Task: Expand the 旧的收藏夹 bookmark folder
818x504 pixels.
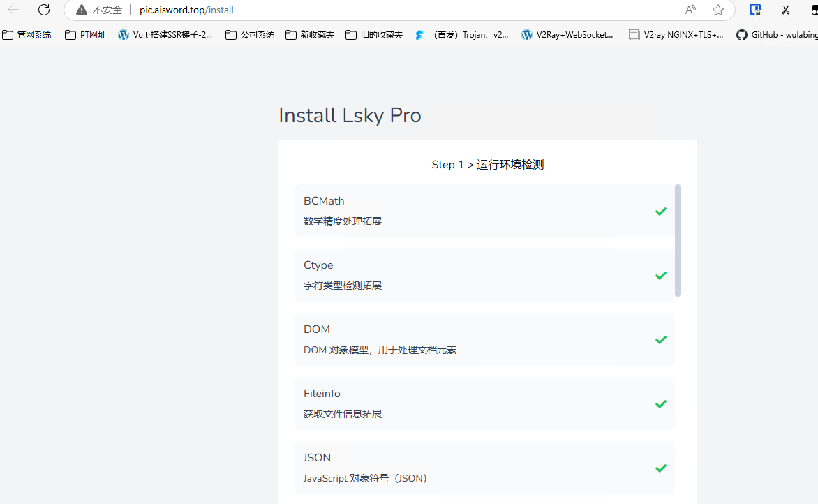Action: [374, 35]
